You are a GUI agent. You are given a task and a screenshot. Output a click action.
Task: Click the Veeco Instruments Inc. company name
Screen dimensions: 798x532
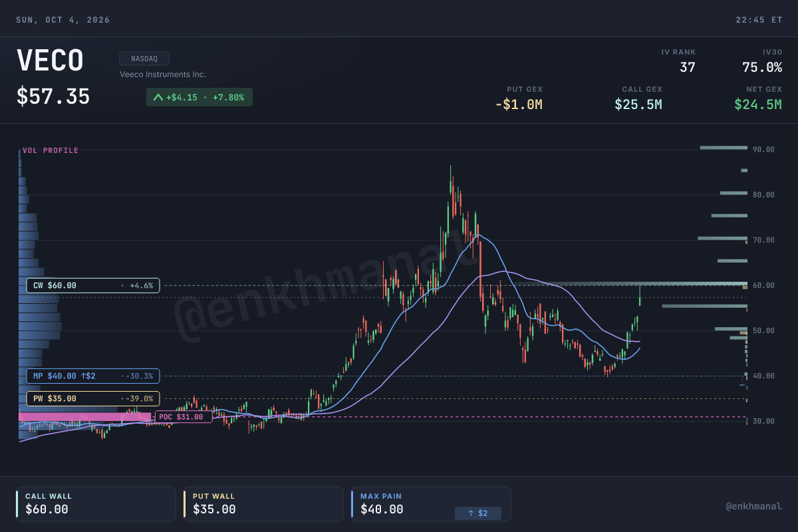point(163,74)
